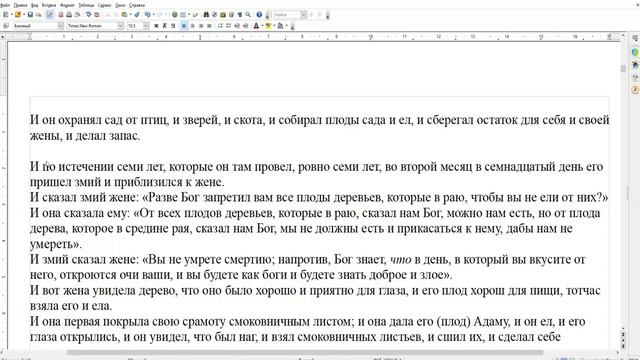
Task: Open the sidebar Navigator deck icon
Action: pos(635,90)
